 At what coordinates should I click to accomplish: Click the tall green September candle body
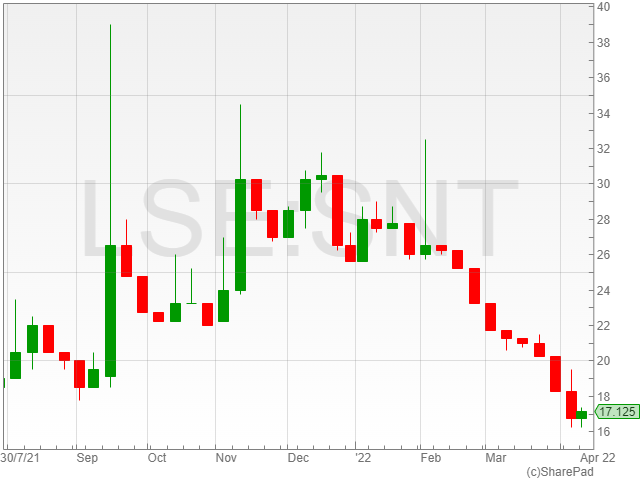tap(110, 310)
